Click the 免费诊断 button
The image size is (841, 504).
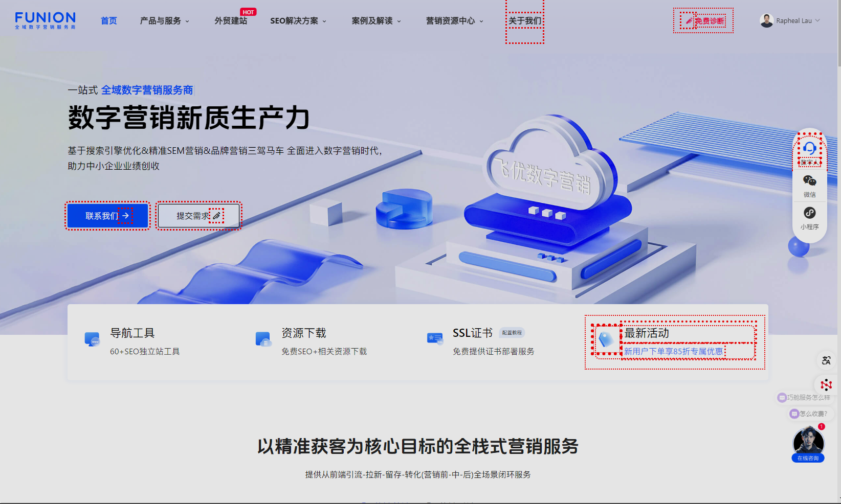click(703, 20)
